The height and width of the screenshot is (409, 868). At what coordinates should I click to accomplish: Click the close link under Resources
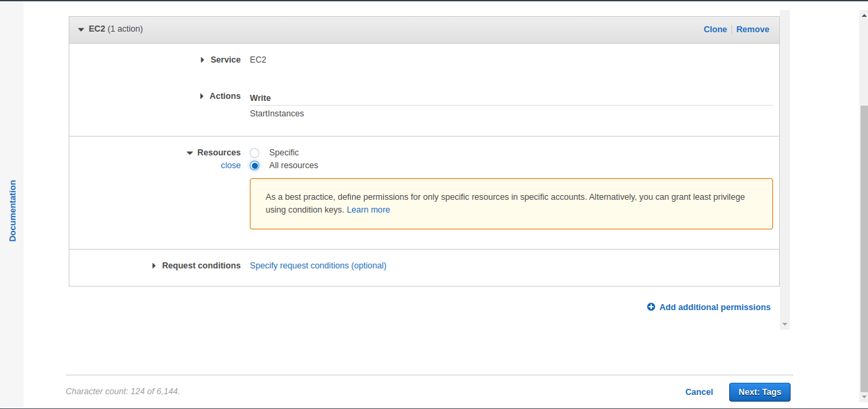pyautogui.click(x=231, y=165)
